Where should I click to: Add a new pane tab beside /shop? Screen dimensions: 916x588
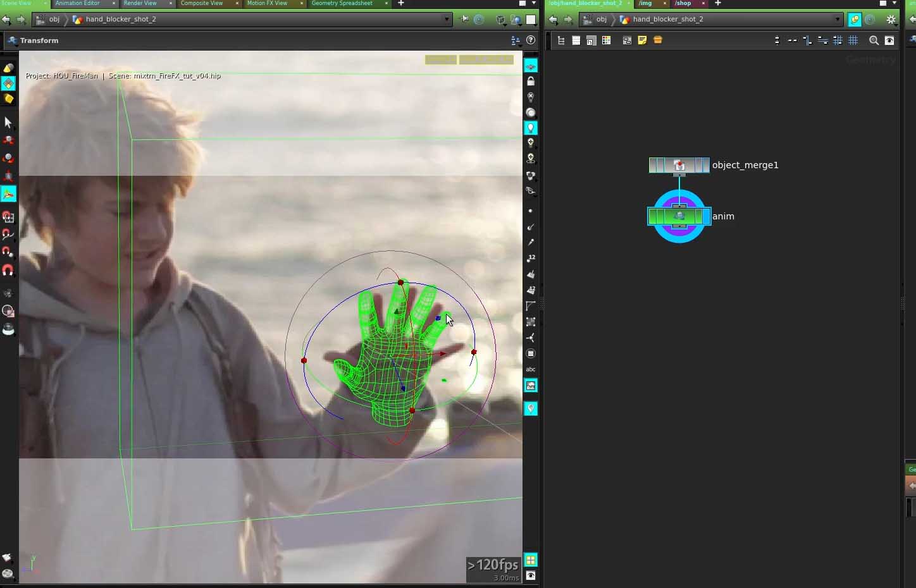(x=718, y=3)
